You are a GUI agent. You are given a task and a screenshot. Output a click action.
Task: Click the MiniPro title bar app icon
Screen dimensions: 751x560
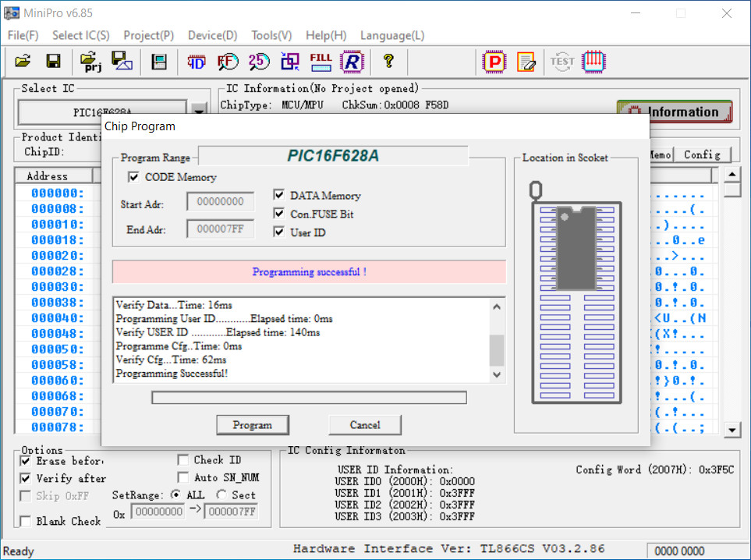point(12,13)
